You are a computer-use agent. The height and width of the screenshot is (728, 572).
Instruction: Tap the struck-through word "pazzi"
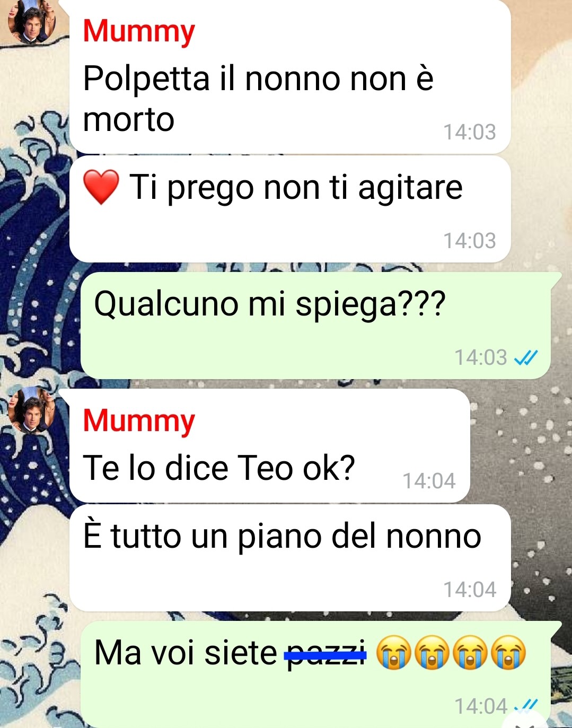tap(325, 654)
